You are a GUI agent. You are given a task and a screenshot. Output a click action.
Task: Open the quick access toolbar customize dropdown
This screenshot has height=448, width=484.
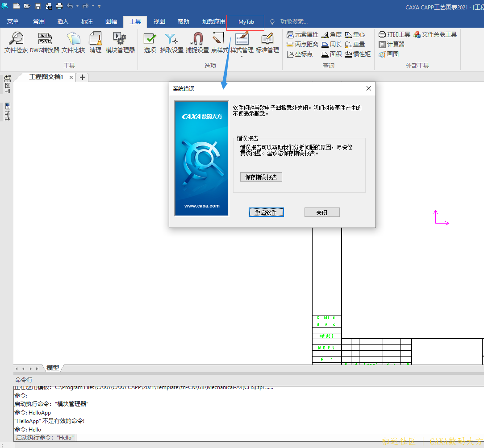click(x=100, y=6)
